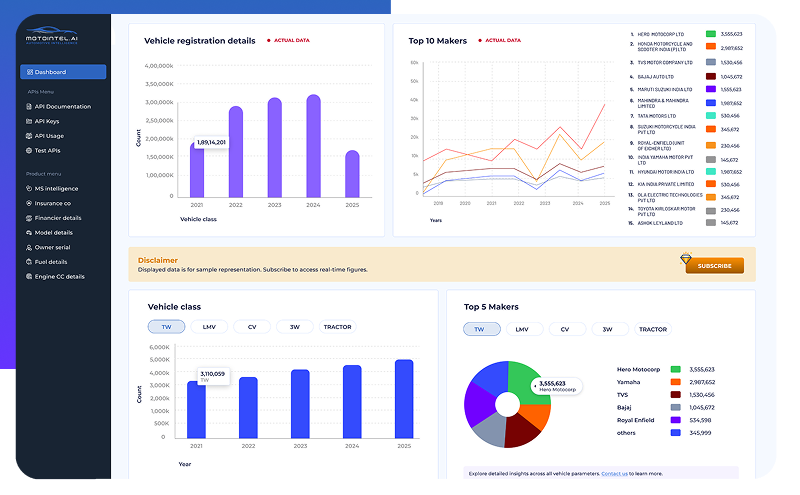Open the Dashboard sidebar item
The height and width of the screenshot is (495, 800).
click(x=63, y=72)
